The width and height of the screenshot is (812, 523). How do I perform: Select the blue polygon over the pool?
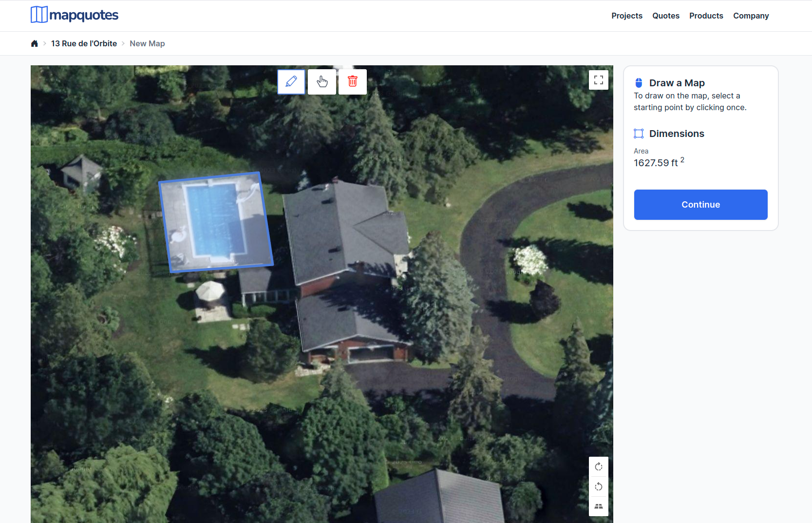tap(216, 222)
